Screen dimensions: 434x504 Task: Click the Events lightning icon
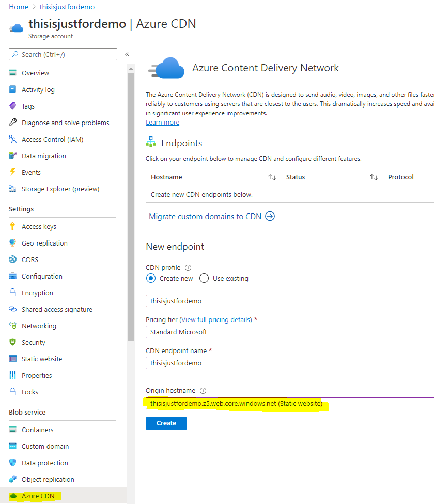pos(12,172)
